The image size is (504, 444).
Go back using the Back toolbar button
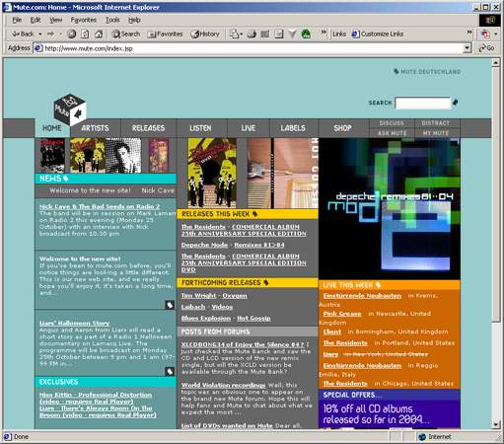coord(23,34)
